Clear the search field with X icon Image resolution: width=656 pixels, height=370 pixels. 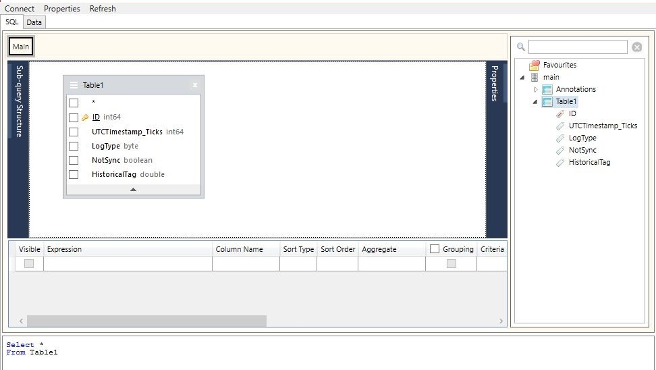tap(637, 47)
